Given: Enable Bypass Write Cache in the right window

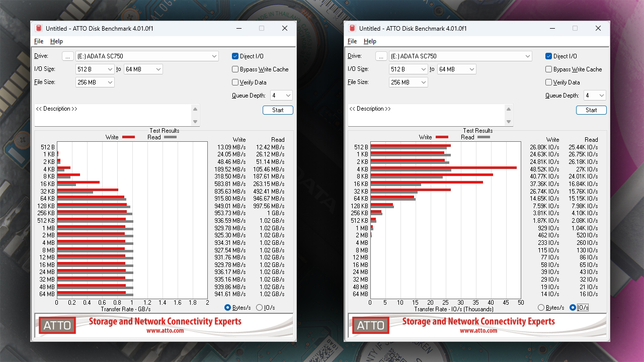Looking at the screenshot, I should click(548, 69).
